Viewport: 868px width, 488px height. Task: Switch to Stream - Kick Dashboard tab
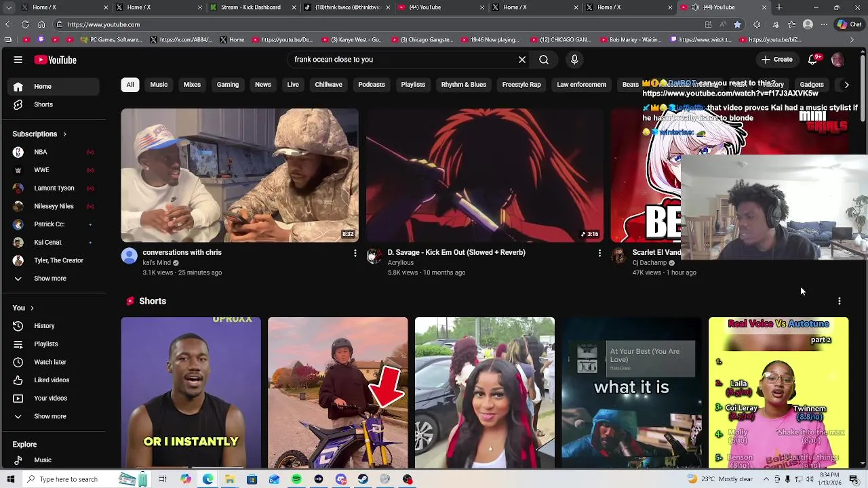coord(250,7)
